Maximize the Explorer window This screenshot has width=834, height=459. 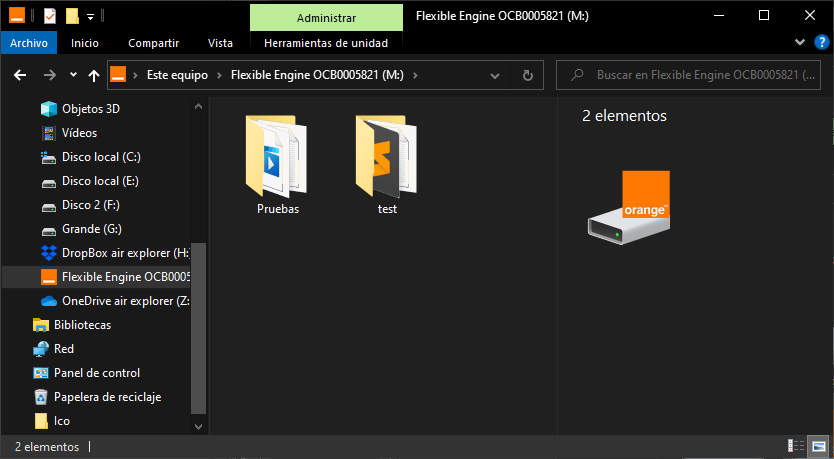pos(764,15)
